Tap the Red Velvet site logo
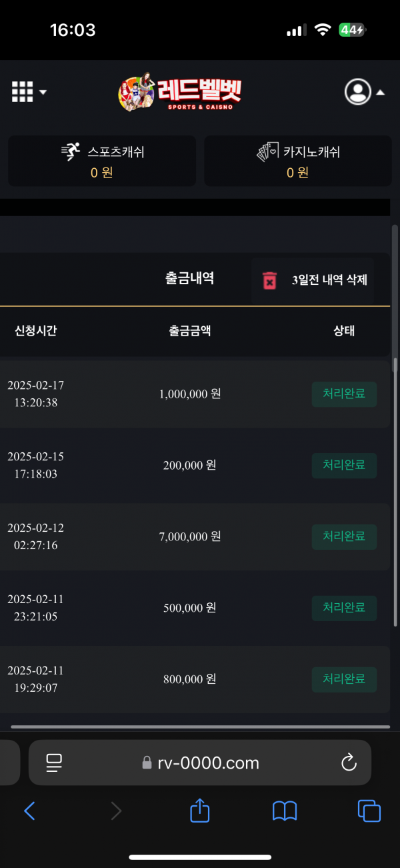Screen dimensions: 400x868 tap(180, 92)
